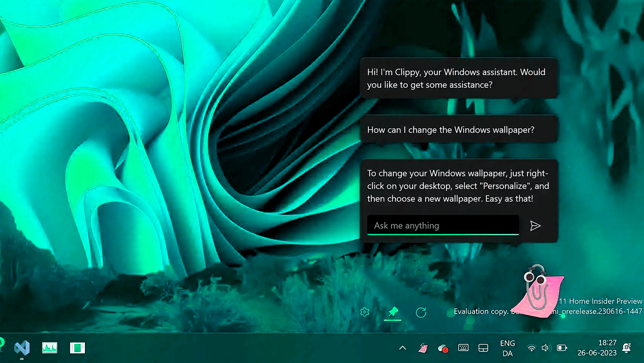Open the green window taskbar app
The height and width of the screenshot is (363, 644).
77,348
